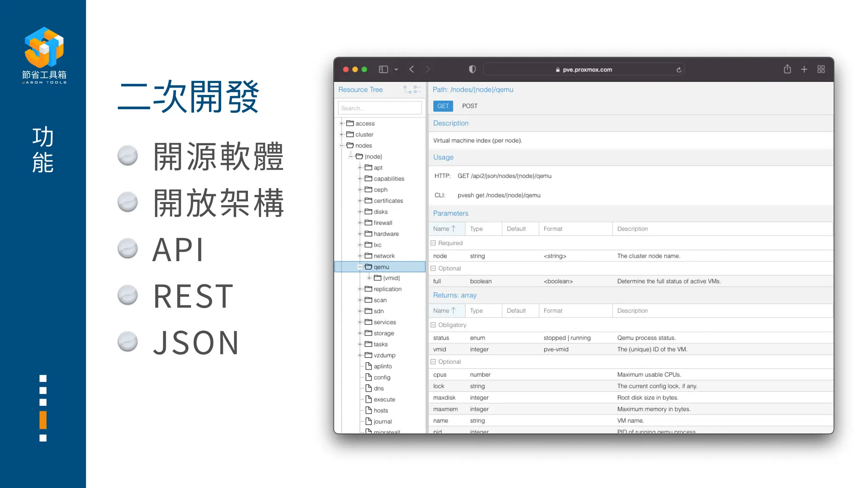Open the Share icon in Safari toolbar

point(787,69)
